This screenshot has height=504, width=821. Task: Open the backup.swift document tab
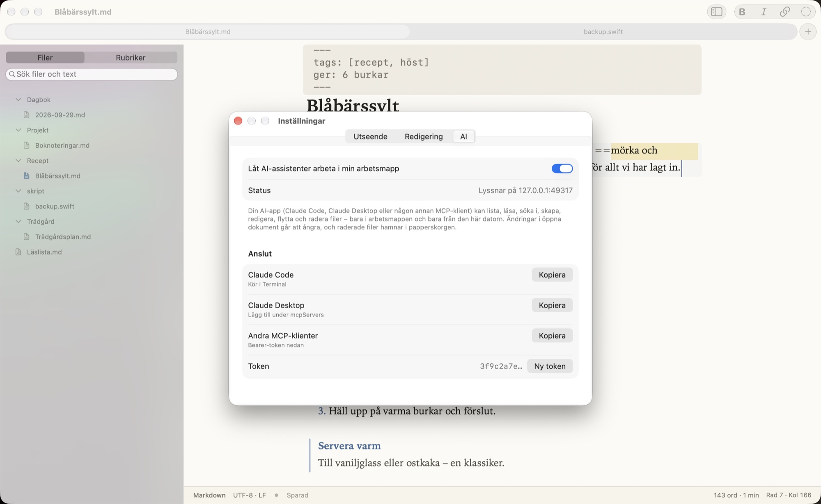(x=603, y=32)
